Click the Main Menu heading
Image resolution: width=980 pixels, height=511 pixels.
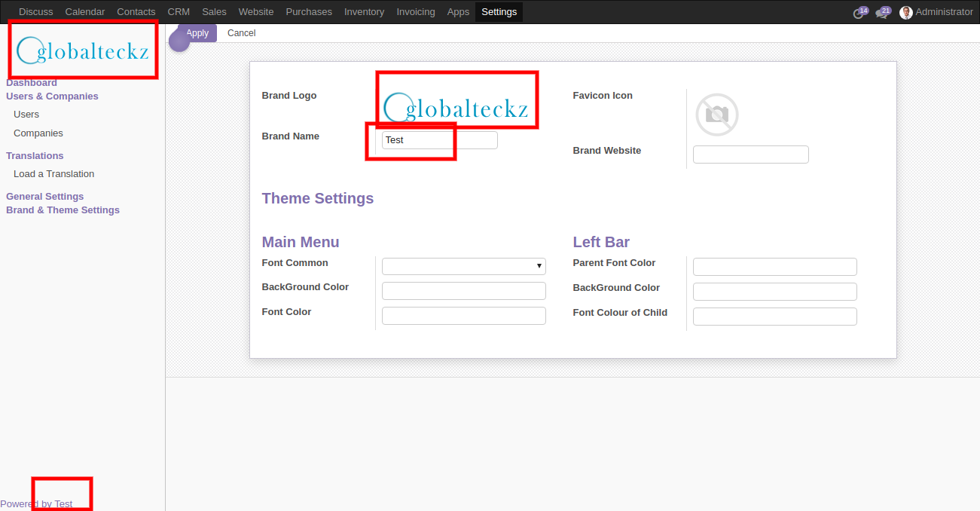[x=301, y=242]
